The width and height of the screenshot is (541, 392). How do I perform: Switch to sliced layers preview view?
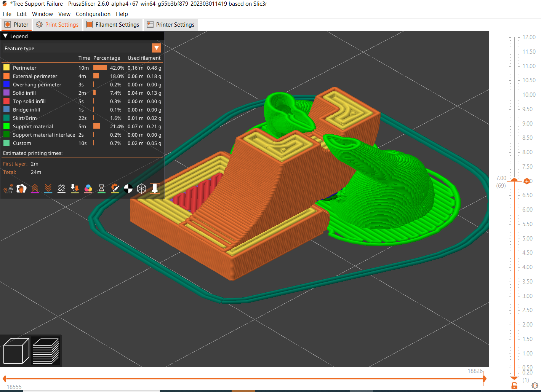click(46, 351)
